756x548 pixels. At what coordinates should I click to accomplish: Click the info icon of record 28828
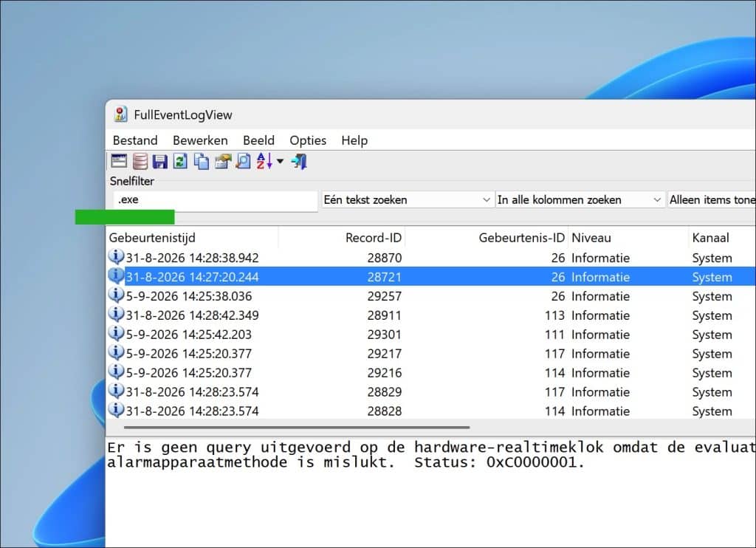pos(116,411)
